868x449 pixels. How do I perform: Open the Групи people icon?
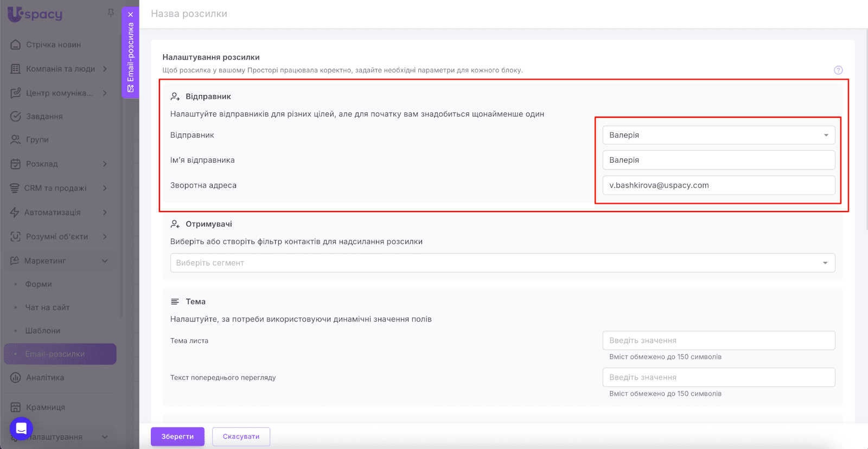coord(16,139)
